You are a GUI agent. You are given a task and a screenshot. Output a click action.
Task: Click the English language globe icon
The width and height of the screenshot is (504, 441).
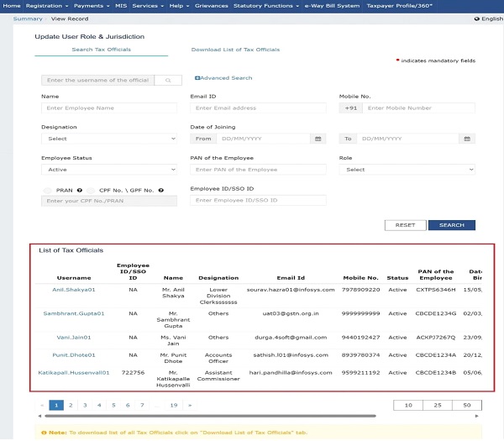click(476, 19)
